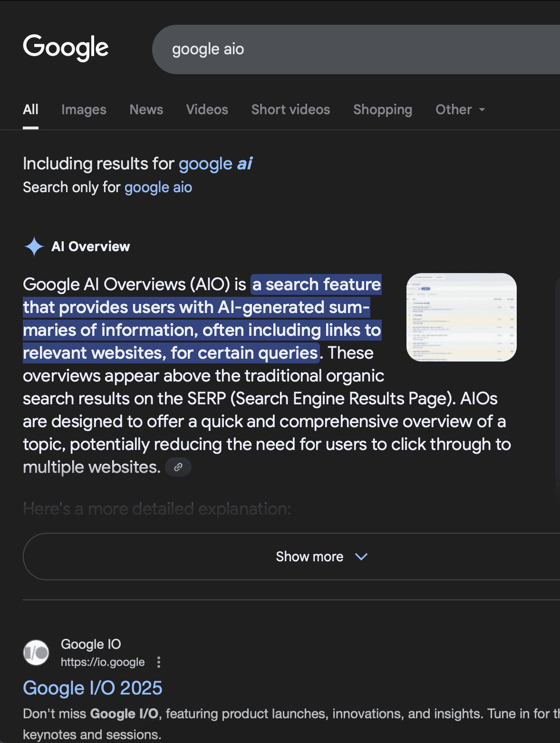Viewport: 560px width, 743px height.
Task: Click the Google IO site favicon
Action: click(x=36, y=653)
